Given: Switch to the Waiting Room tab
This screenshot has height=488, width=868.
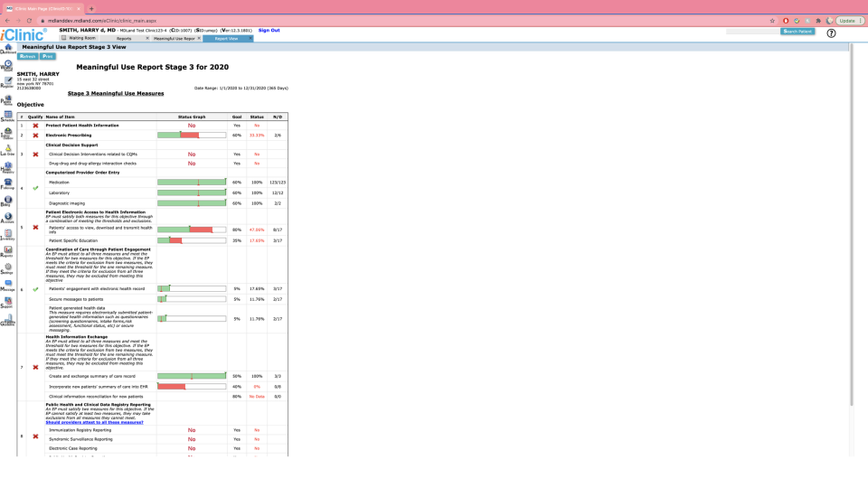Looking at the screenshot, I should 80,38.
